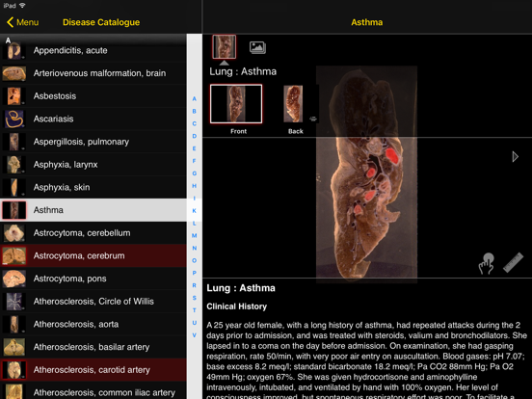Jump to letter R in index
Viewport: 532px width, 399px height.
tap(194, 285)
